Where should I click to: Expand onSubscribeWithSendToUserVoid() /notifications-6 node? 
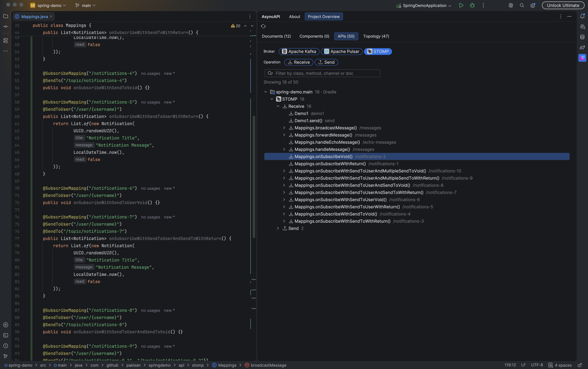[284, 200]
